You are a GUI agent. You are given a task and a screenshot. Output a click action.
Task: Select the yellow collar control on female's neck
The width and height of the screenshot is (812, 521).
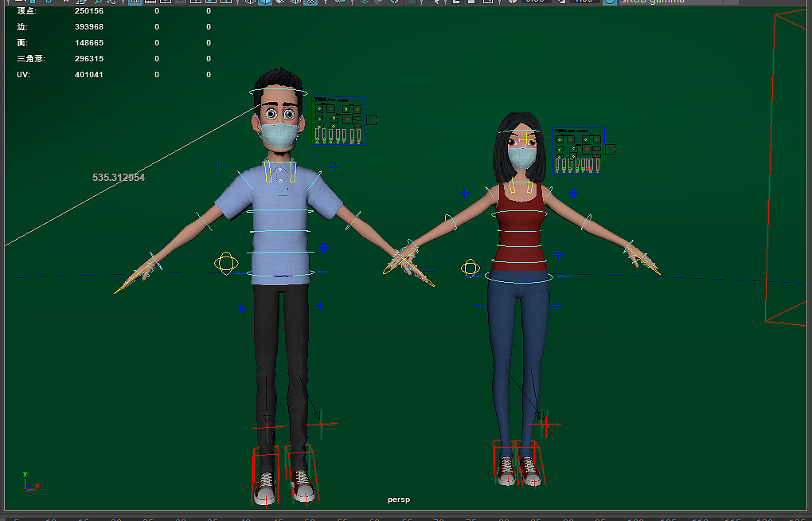521,187
